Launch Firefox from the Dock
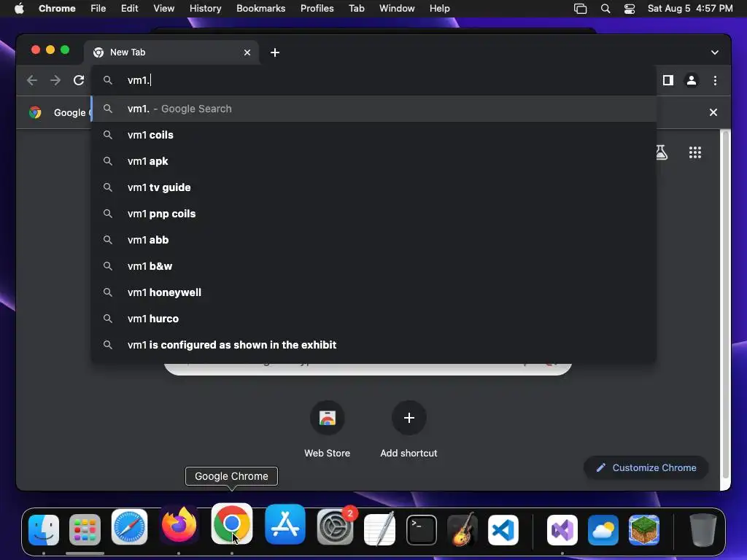Viewport: 747px width, 560px height. tap(179, 525)
